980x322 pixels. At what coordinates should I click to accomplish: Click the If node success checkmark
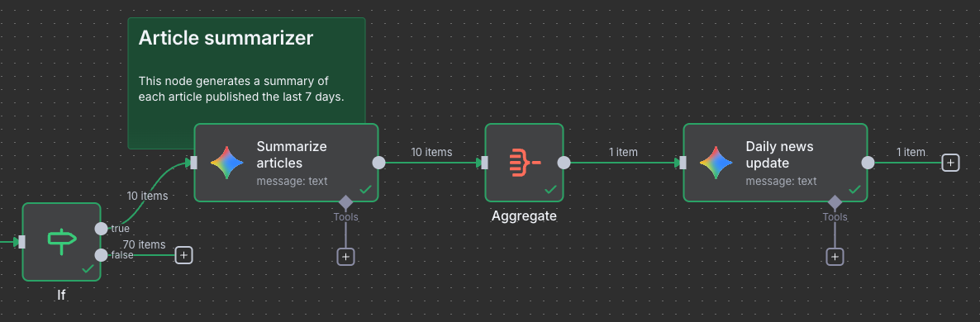[x=88, y=268]
